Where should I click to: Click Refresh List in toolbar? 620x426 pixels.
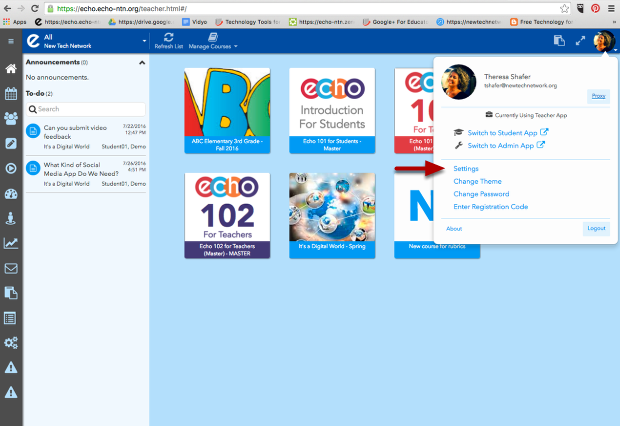click(169, 41)
